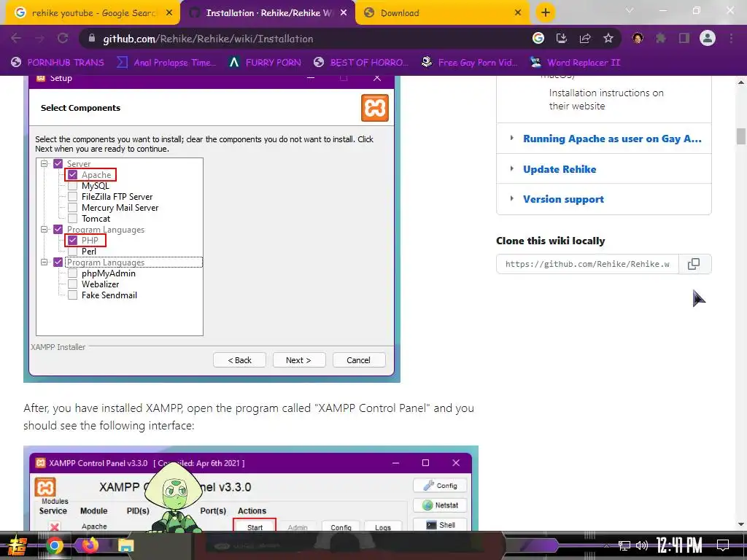
Task: Reload the current page
Action: coord(63,39)
